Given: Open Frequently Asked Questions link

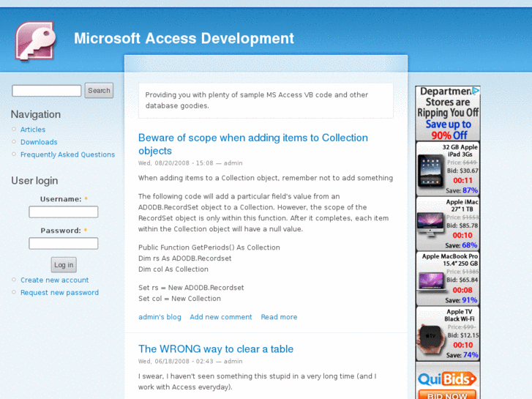Looking at the screenshot, I should coord(67,154).
